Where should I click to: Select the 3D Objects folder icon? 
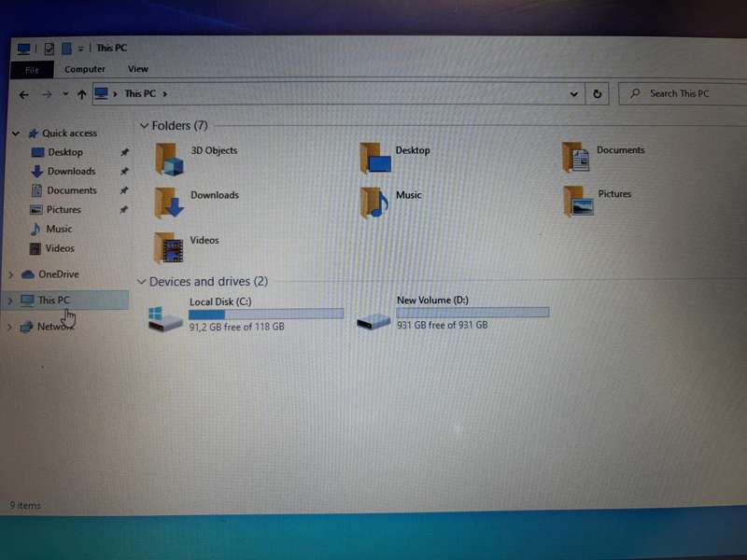click(170, 160)
